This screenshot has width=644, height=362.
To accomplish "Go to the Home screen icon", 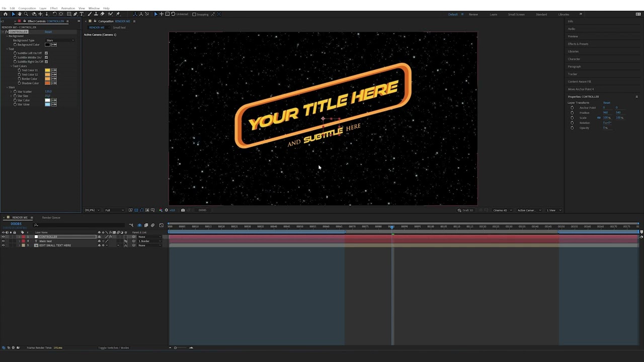I will tap(6, 14).
